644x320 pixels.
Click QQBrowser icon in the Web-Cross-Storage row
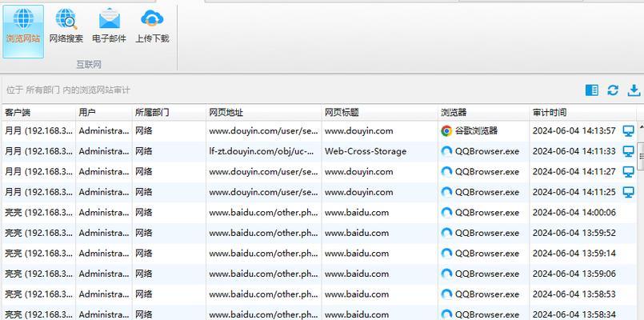click(x=446, y=151)
